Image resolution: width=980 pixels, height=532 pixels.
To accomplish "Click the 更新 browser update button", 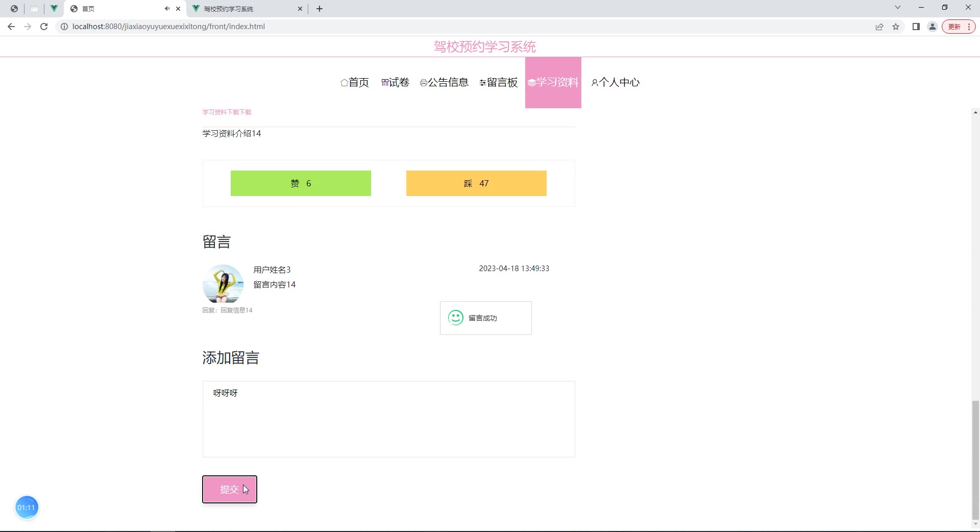I will (x=959, y=27).
